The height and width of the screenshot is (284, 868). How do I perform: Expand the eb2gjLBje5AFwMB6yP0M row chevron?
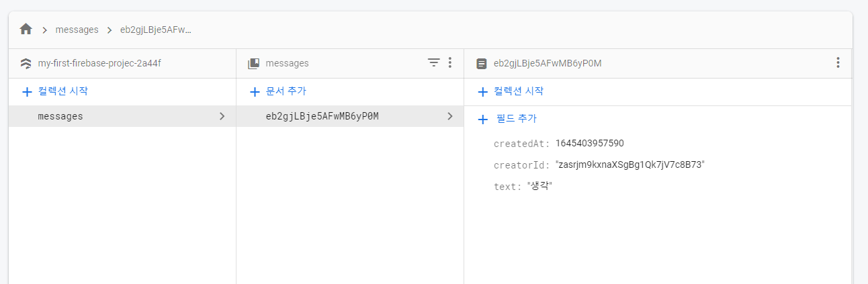pos(450,116)
